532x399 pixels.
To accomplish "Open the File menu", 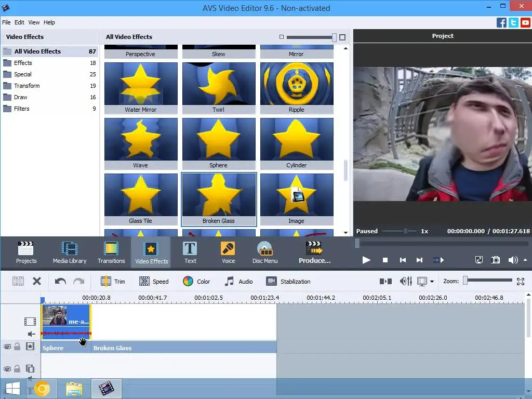I will [6, 22].
